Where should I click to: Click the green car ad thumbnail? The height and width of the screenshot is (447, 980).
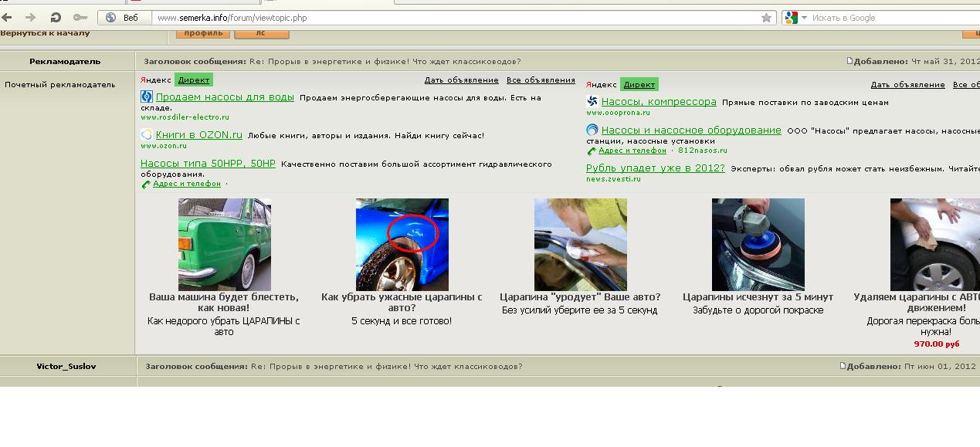[x=225, y=244]
